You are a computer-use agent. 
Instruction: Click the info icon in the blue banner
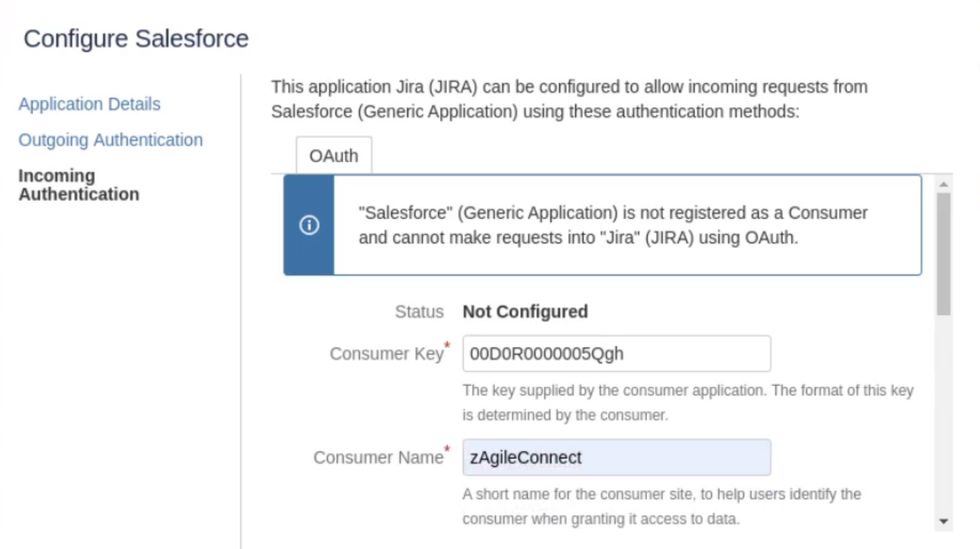[309, 225]
